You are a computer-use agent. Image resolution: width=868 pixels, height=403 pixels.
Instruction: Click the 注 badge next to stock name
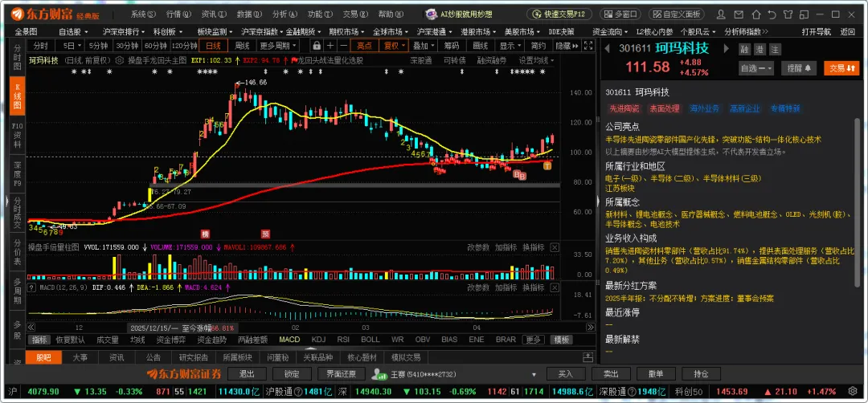(775, 50)
